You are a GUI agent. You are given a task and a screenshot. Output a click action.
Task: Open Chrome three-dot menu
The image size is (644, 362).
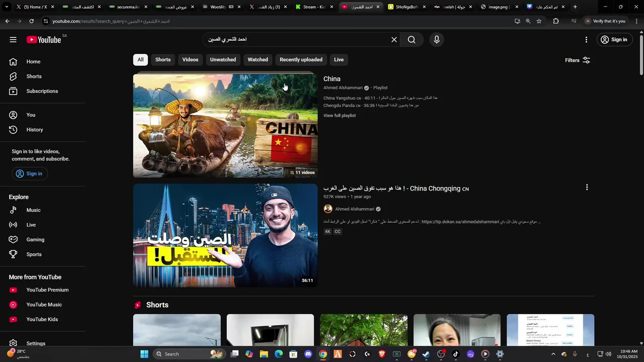[637, 21]
